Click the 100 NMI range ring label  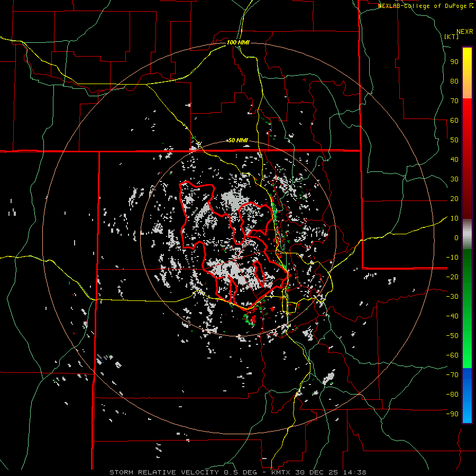[238, 42]
